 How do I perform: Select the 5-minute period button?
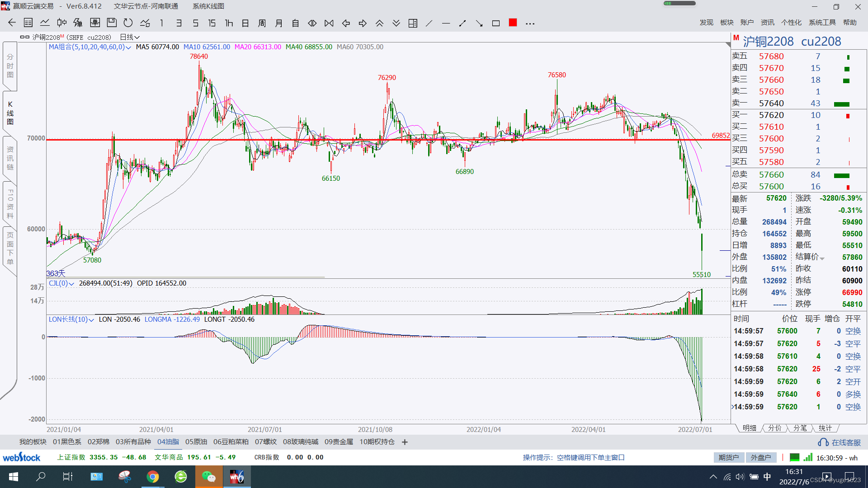(195, 23)
